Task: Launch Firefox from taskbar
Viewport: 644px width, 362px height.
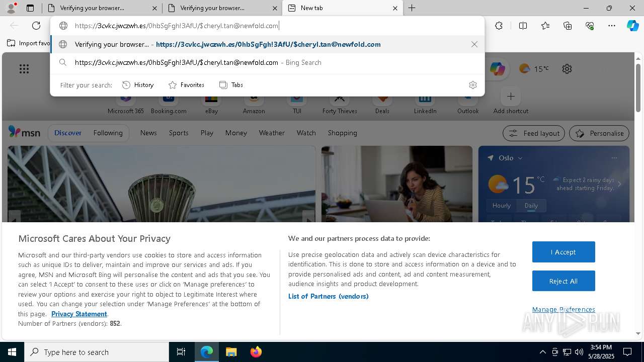Action: (256, 352)
